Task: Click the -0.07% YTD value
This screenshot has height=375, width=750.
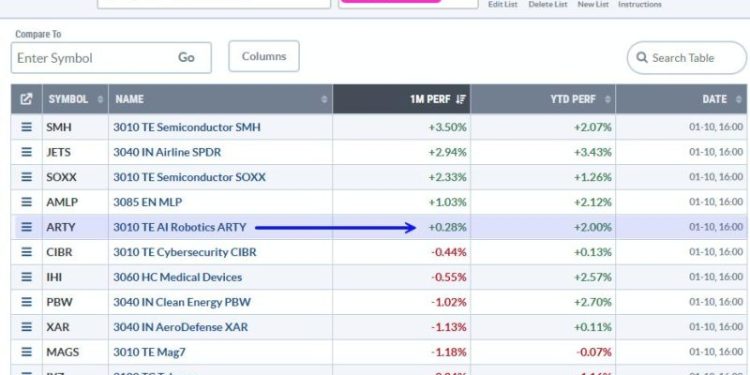Action: [x=594, y=352]
